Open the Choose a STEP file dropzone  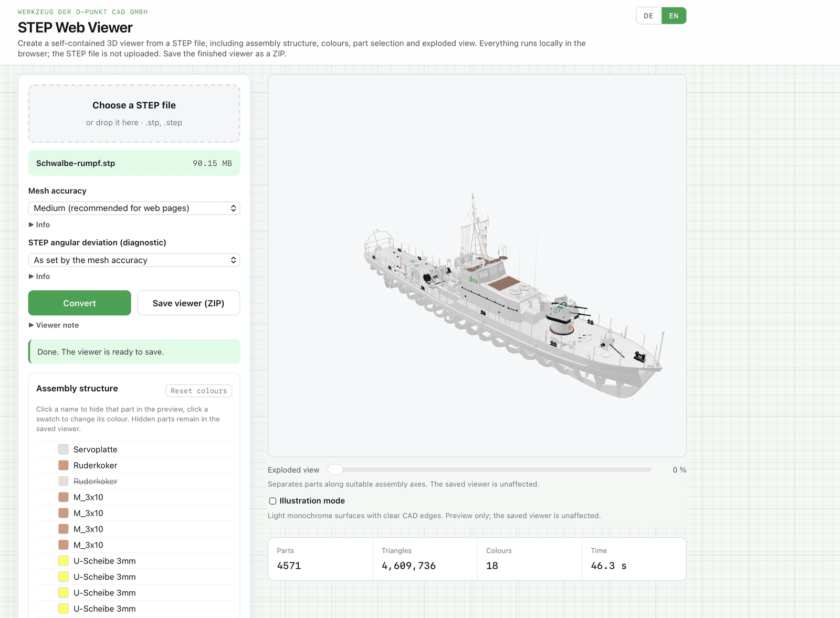(x=134, y=113)
